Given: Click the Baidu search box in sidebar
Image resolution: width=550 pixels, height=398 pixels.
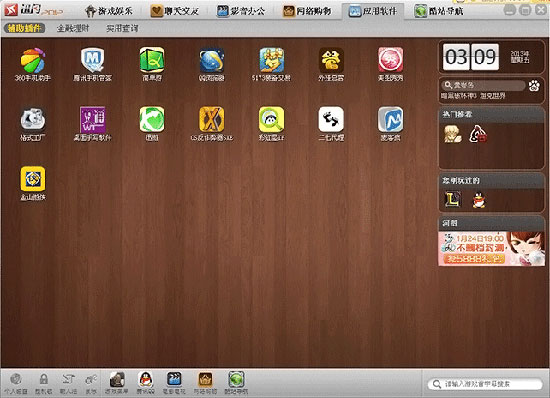Looking at the screenshot, I should 483,85.
